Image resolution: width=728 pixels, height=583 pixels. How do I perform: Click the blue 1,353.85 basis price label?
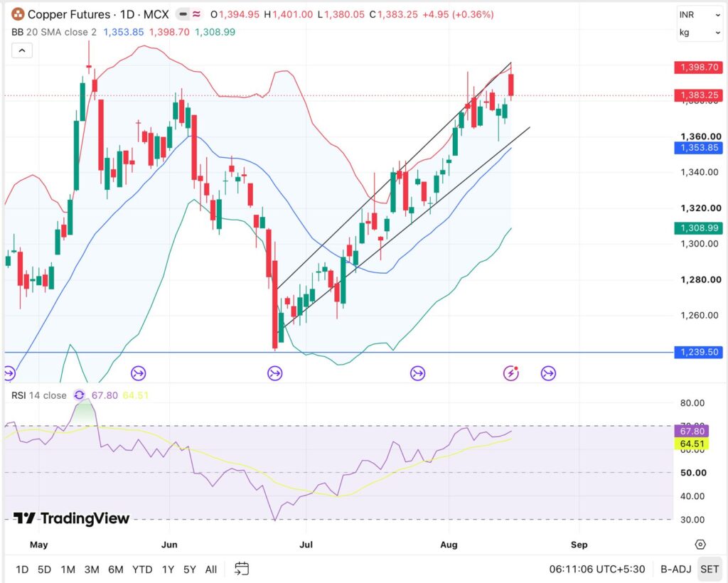[699, 148]
